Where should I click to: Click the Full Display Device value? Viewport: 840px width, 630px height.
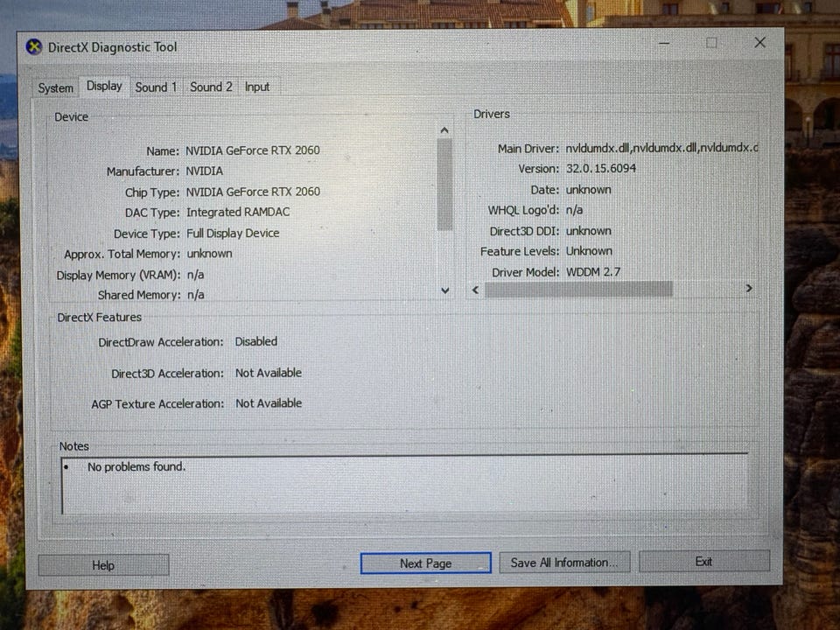[233, 233]
